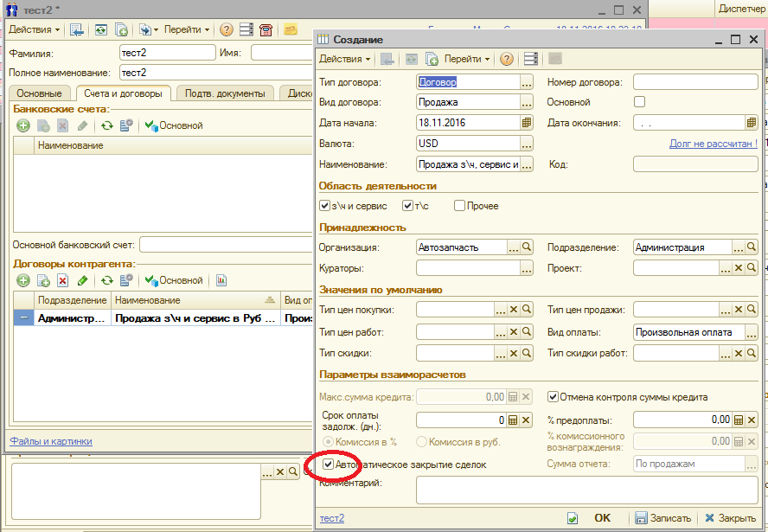Click the re-read refresh icon in тест2 top toolbar
768x532 pixels.
point(101,30)
